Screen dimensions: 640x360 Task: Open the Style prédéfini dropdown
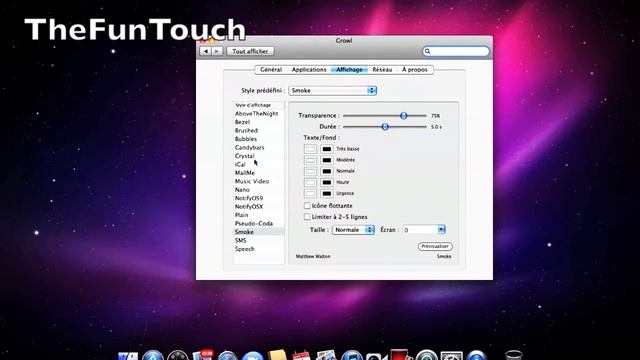pyautogui.click(x=333, y=90)
